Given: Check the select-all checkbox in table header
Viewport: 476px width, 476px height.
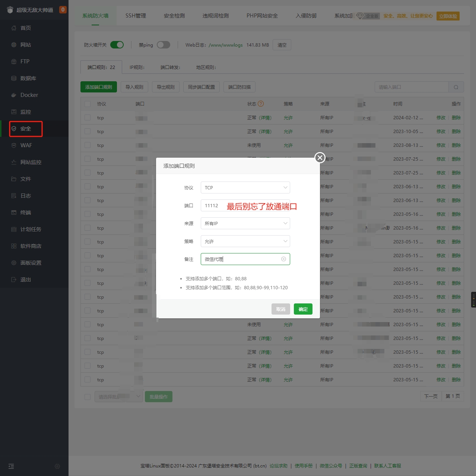Looking at the screenshot, I should pyautogui.click(x=88, y=104).
